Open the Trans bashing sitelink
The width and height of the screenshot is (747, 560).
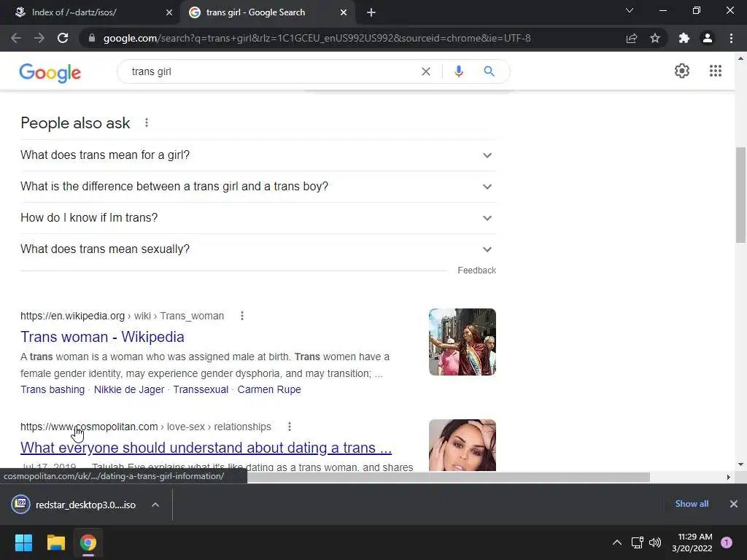point(53,389)
